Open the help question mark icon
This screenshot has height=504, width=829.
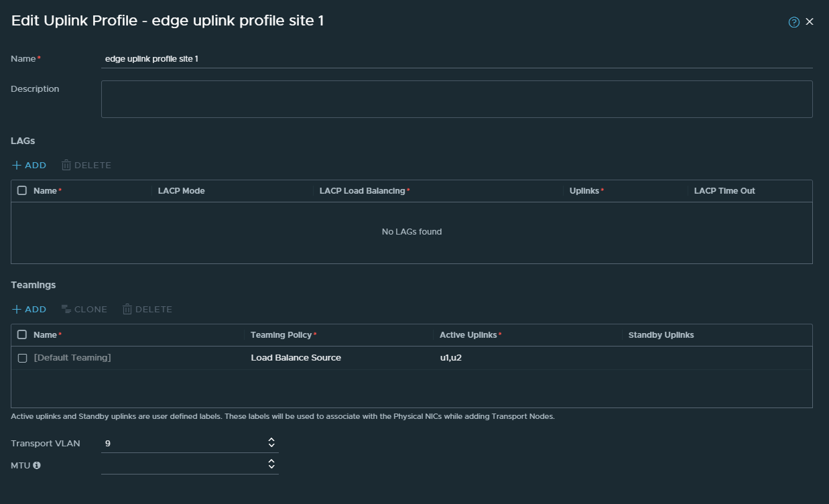click(x=793, y=22)
